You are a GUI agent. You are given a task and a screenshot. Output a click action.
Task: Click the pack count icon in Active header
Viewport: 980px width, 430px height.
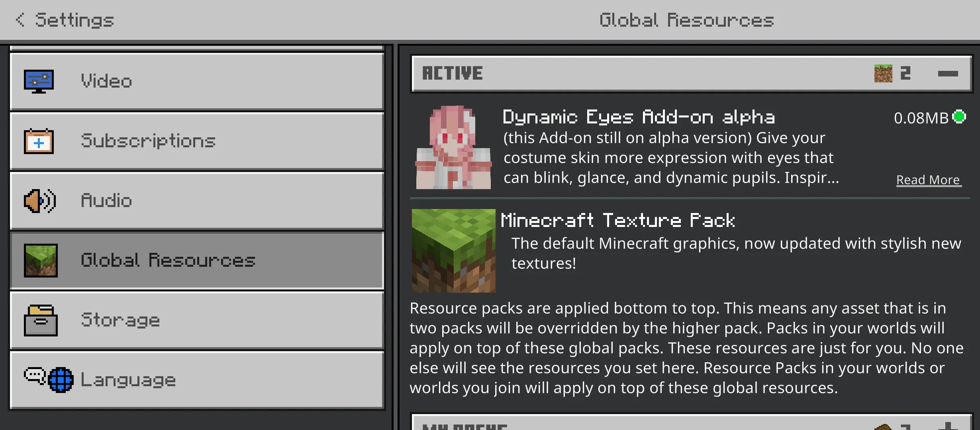(883, 74)
